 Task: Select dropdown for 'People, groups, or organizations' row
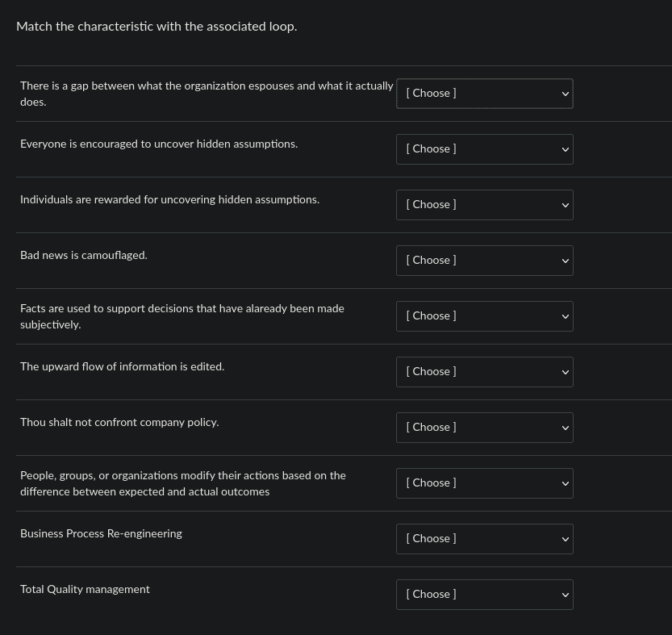[x=484, y=483]
